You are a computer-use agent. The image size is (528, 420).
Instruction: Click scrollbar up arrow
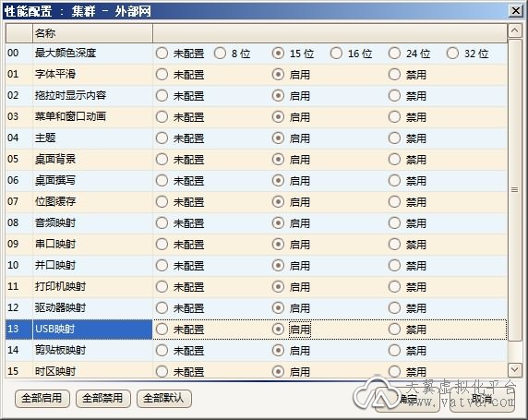click(514, 31)
